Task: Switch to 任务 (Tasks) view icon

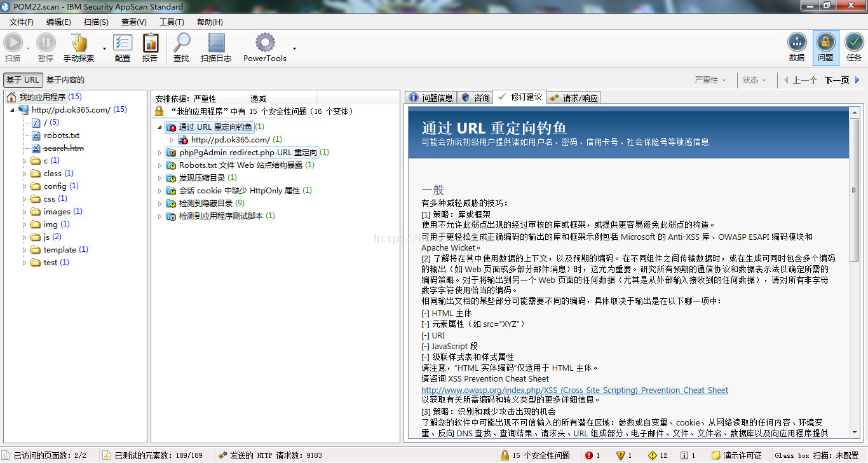Action: click(x=854, y=43)
